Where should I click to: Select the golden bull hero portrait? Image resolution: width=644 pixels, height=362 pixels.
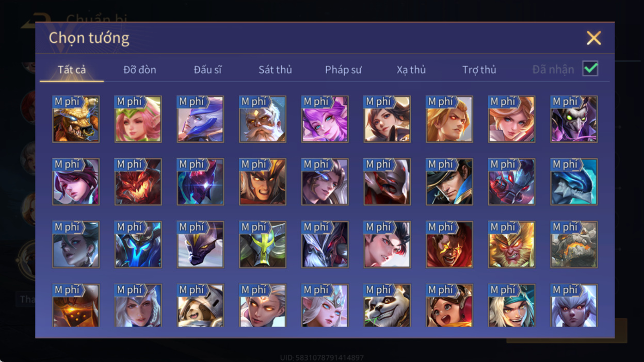76,119
